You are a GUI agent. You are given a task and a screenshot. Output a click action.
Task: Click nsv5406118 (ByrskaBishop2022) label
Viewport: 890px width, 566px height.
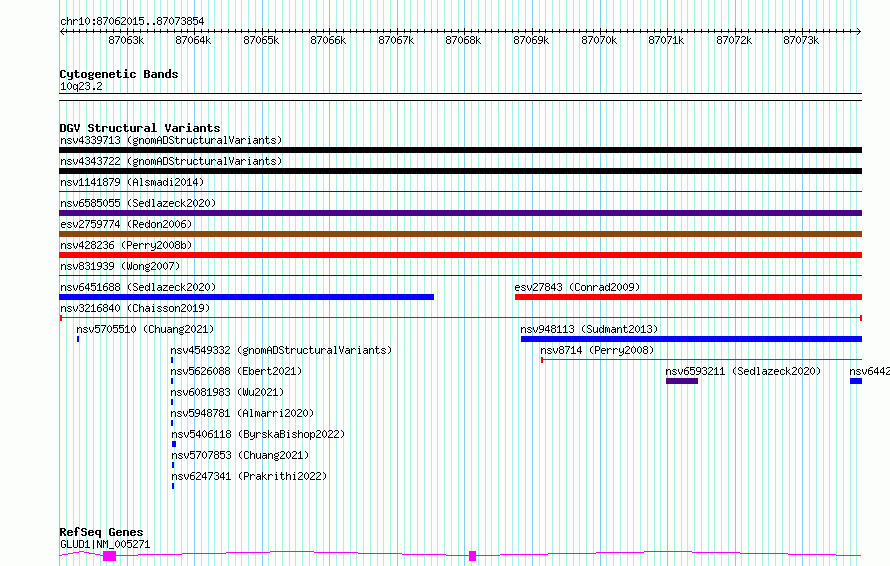(x=257, y=434)
